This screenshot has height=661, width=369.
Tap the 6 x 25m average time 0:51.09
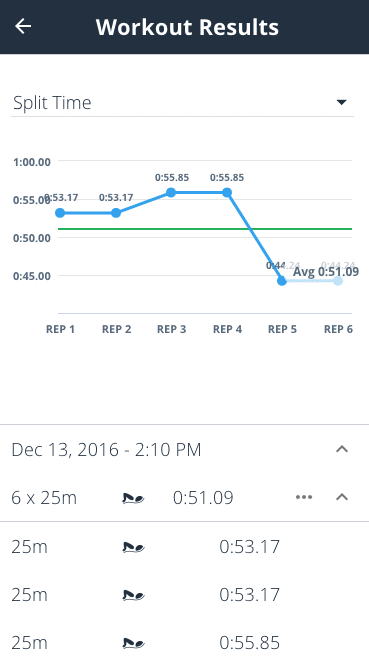pos(203,497)
